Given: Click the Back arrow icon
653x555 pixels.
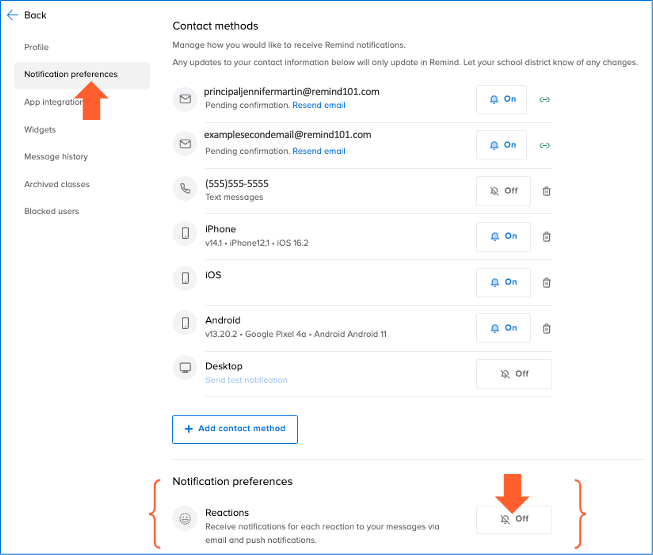Looking at the screenshot, I should point(13,15).
